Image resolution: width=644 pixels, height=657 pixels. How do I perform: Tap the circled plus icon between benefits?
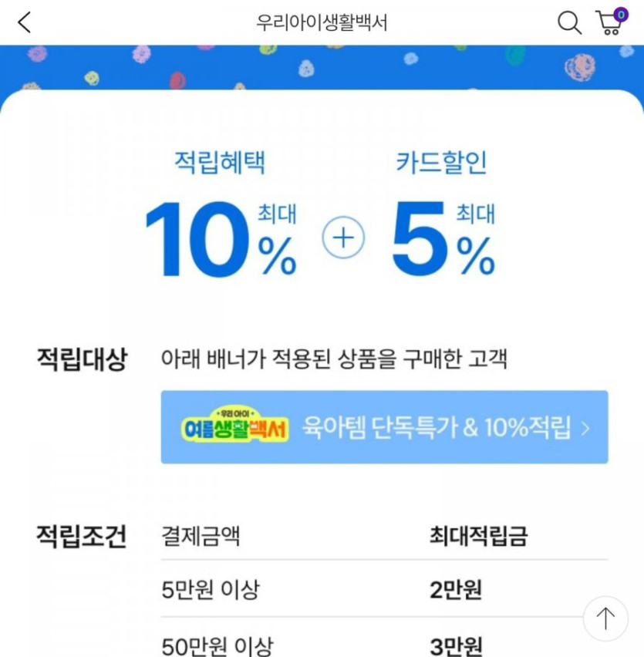pos(343,238)
